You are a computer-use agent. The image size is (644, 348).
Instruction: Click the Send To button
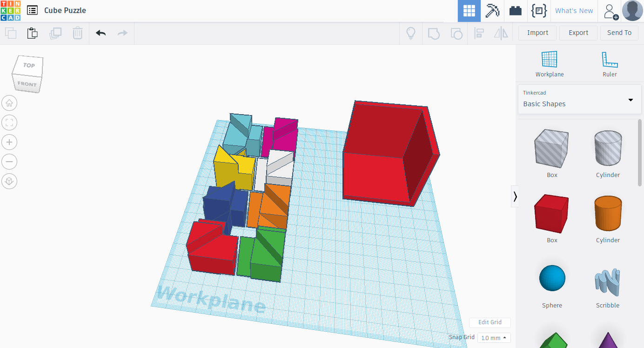pyautogui.click(x=619, y=33)
